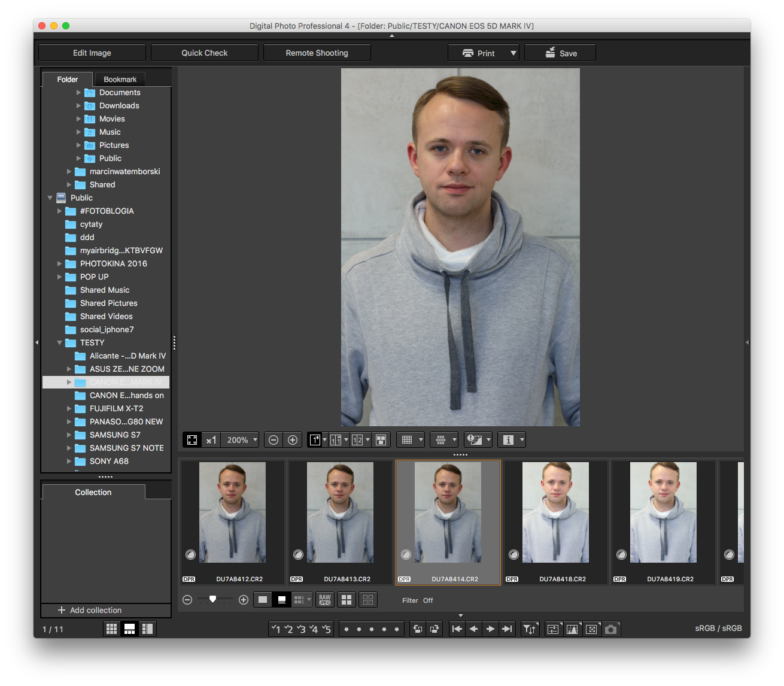This screenshot has height=686, width=784.
Task: Jump to last image arrow
Action: coord(507,629)
